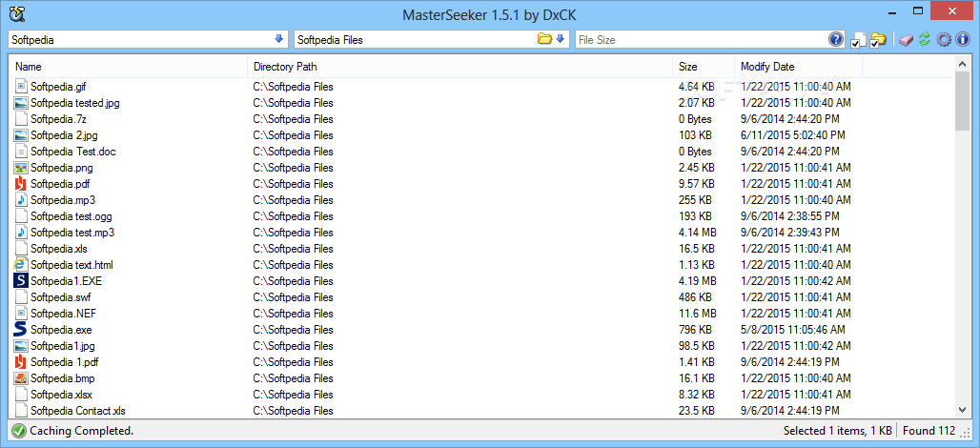Click the Softpedia test.ogg file icon
The width and height of the screenshot is (980, 448).
pyautogui.click(x=21, y=216)
